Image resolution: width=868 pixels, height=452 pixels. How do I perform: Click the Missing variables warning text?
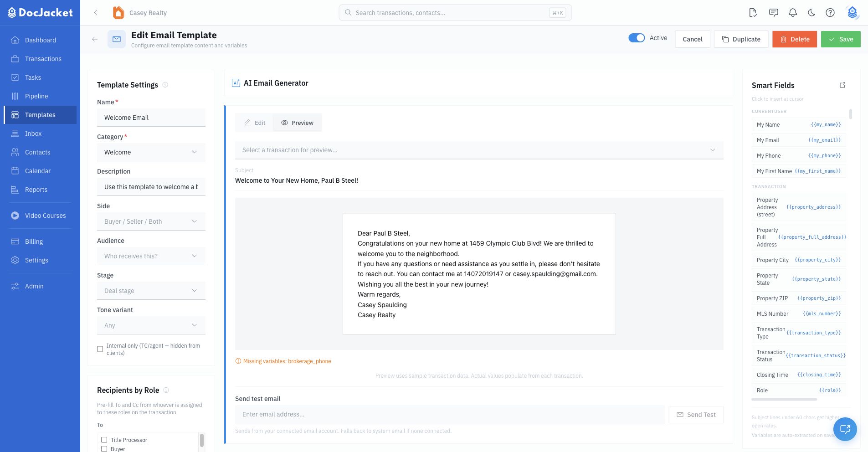tap(287, 361)
